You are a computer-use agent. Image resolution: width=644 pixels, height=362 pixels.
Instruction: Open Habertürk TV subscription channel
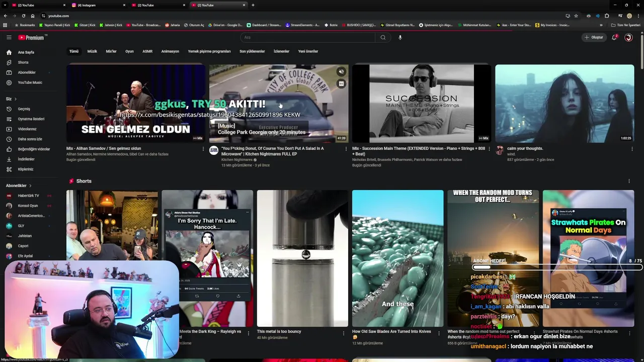pyautogui.click(x=28, y=196)
